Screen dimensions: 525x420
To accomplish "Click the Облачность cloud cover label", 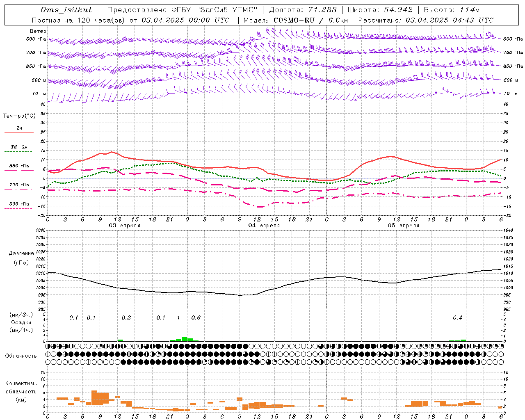I will [21, 356].
